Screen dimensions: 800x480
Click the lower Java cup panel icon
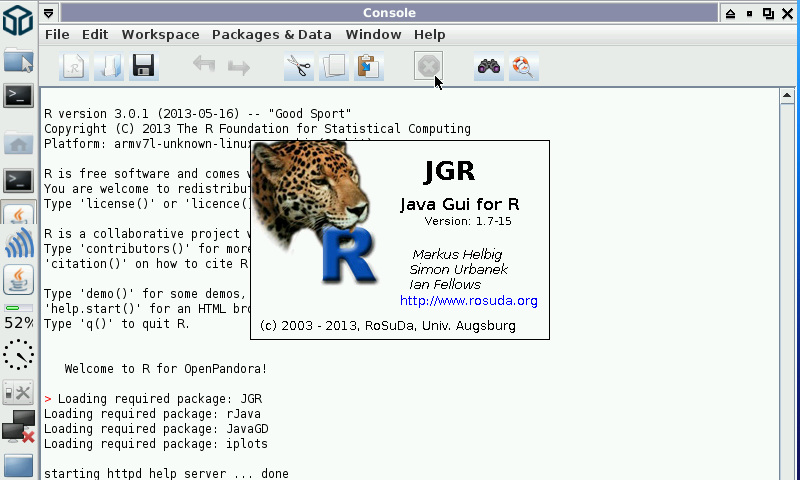[18, 280]
